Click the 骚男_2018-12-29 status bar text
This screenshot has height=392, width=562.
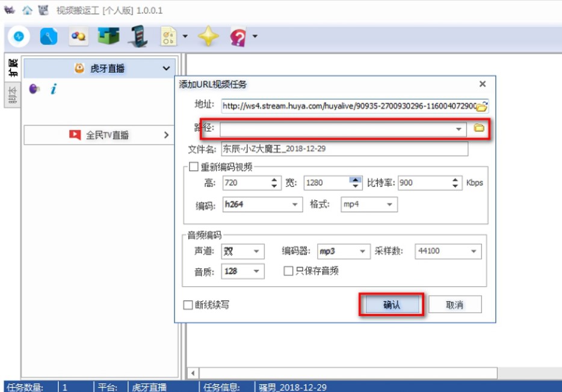click(292, 387)
